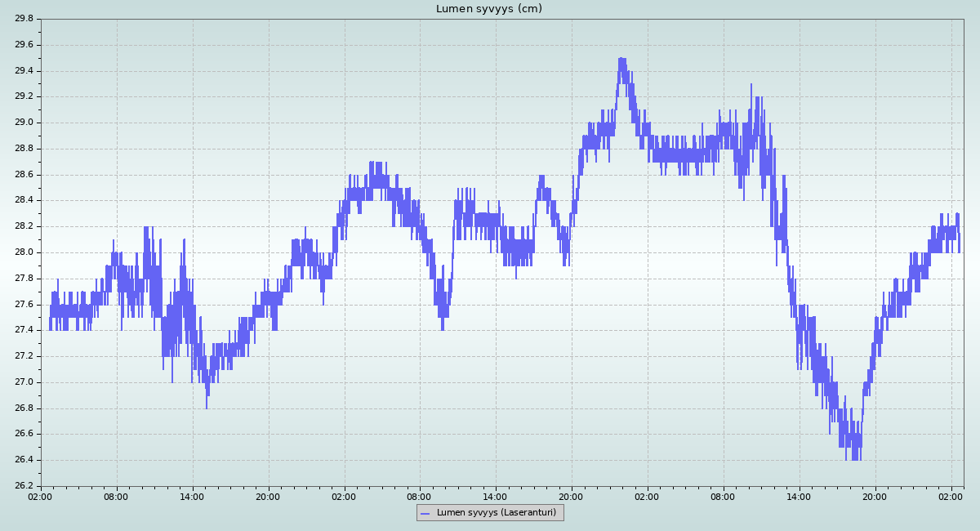Click the blue line swatch in the legend

pyautogui.click(x=425, y=513)
